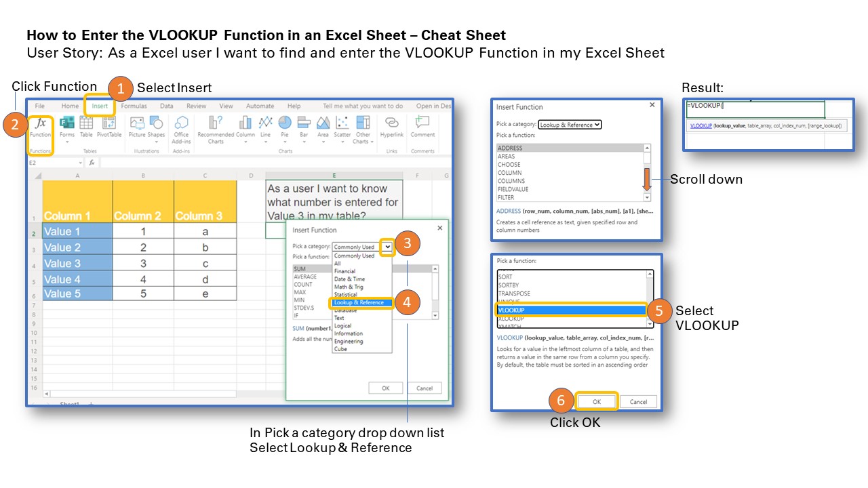Click OK in the VLOOKUP dialog
This screenshot has height=488, width=868.
tap(597, 401)
